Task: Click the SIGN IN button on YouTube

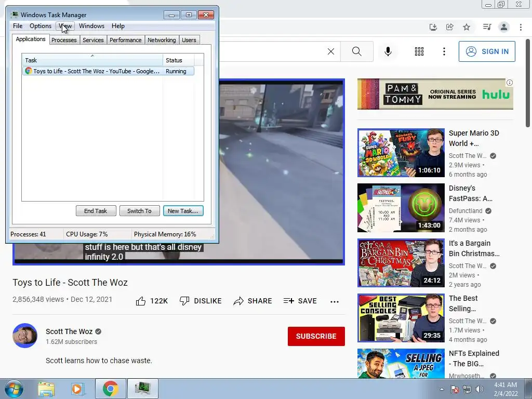Action: tap(487, 51)
